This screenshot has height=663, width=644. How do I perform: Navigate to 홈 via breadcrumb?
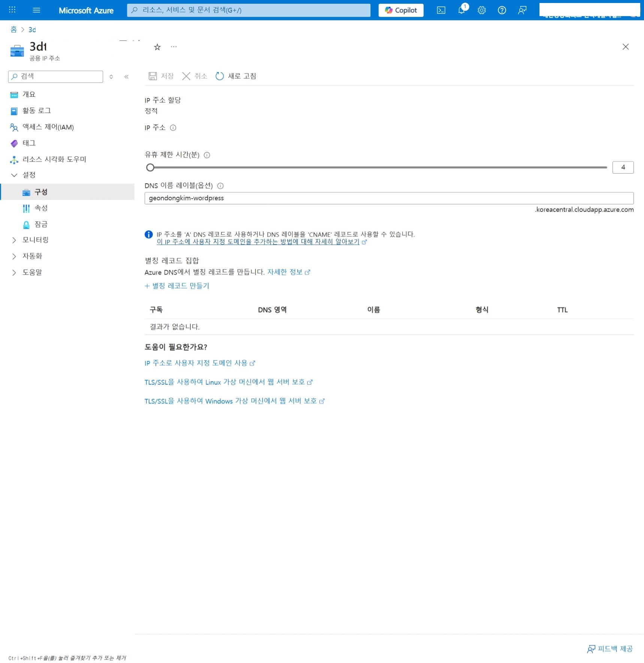tap(13, 29)
